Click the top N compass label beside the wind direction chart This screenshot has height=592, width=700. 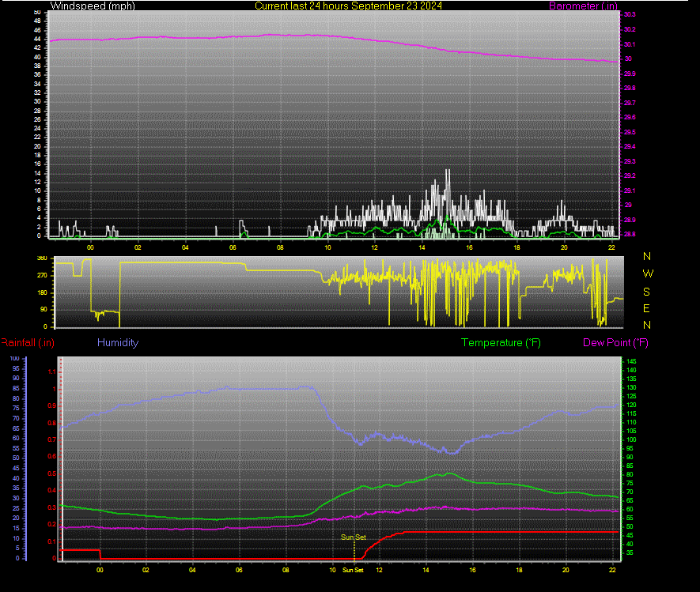click(647, 257)
